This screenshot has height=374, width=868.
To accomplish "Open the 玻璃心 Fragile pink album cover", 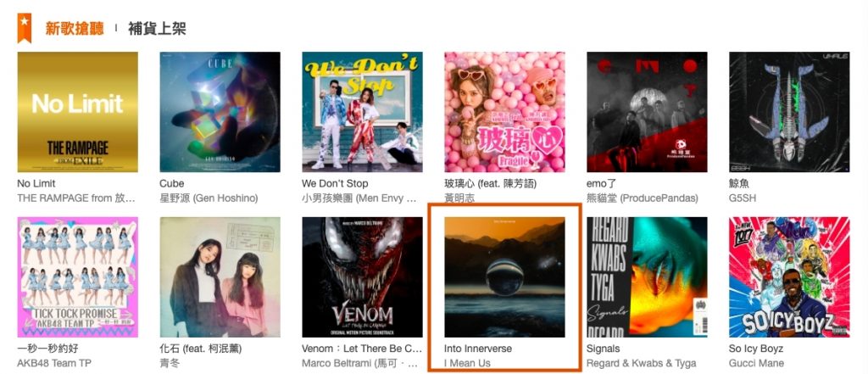I will click(x=504, y=112).
